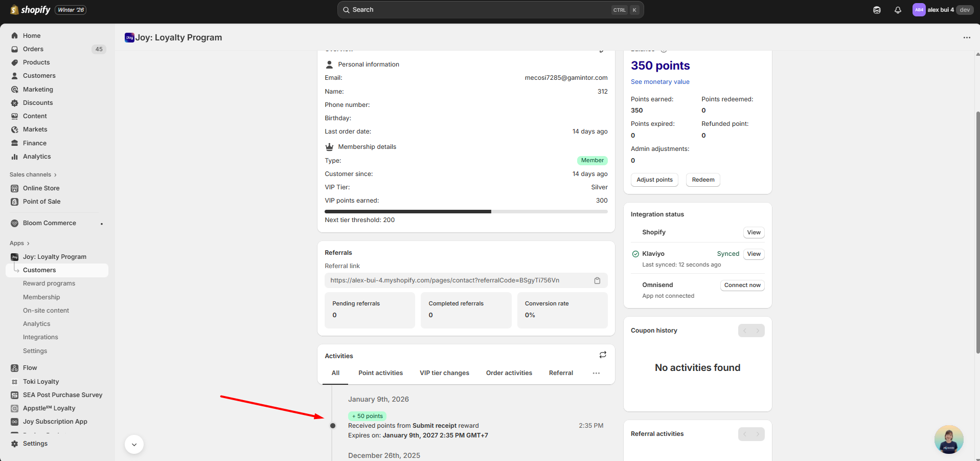This screenshot has height=461, width=980.
Task: Switch to VIP tier changes tab
Action: coord(444,373)
